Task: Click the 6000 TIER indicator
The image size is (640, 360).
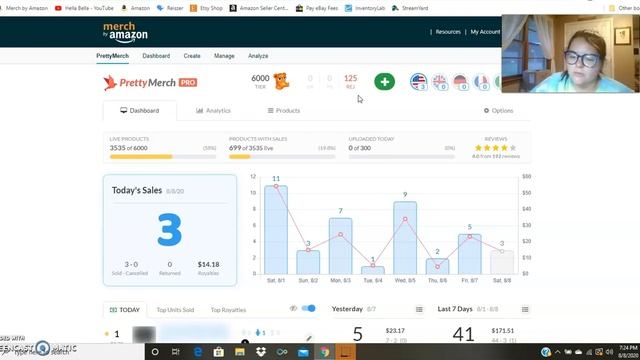Action: (260, 81)
